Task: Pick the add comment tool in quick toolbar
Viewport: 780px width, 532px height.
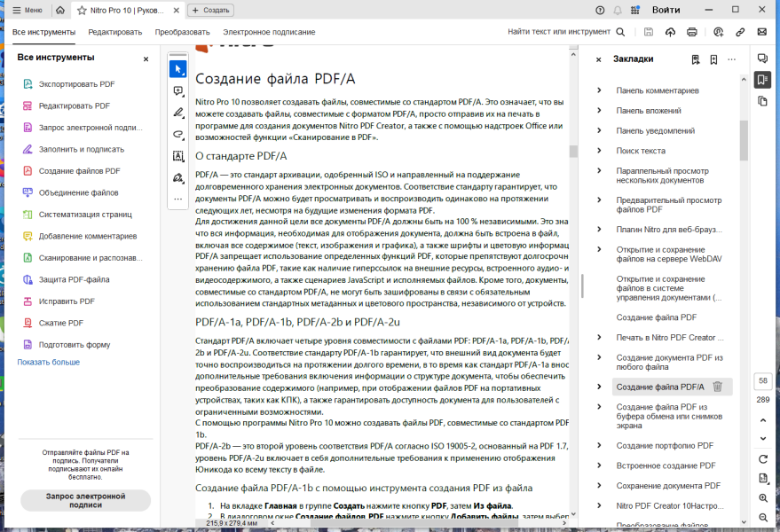Action: pyautogui.click(x=178, y=91)
